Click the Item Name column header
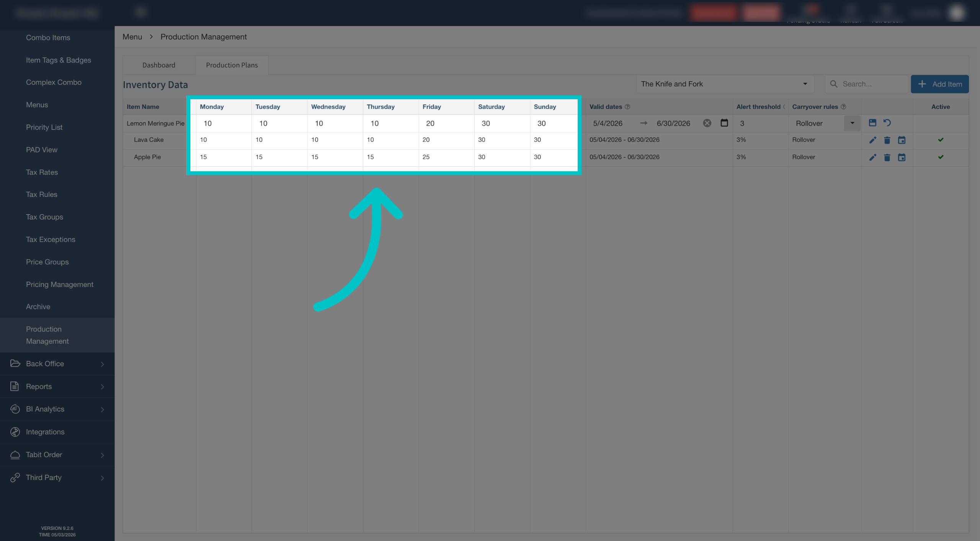 (143, 107)
